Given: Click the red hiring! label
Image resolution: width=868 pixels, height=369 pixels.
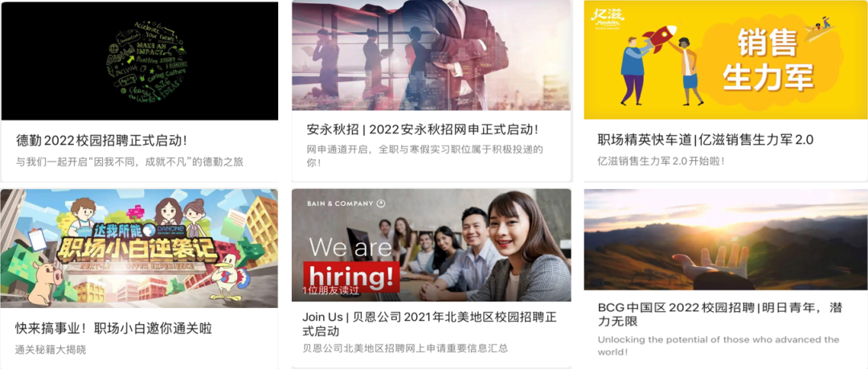Looking at the screenshot, I should point(351,276).
